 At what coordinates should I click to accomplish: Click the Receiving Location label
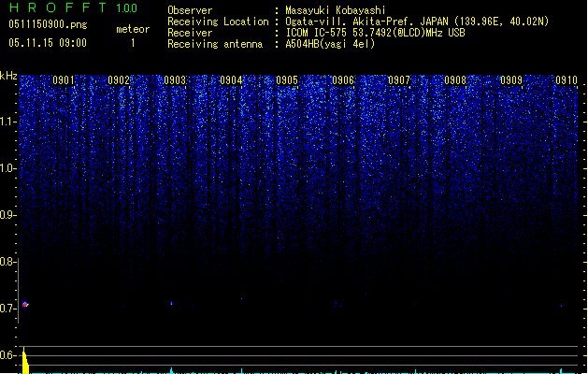(x=218, y=22)
